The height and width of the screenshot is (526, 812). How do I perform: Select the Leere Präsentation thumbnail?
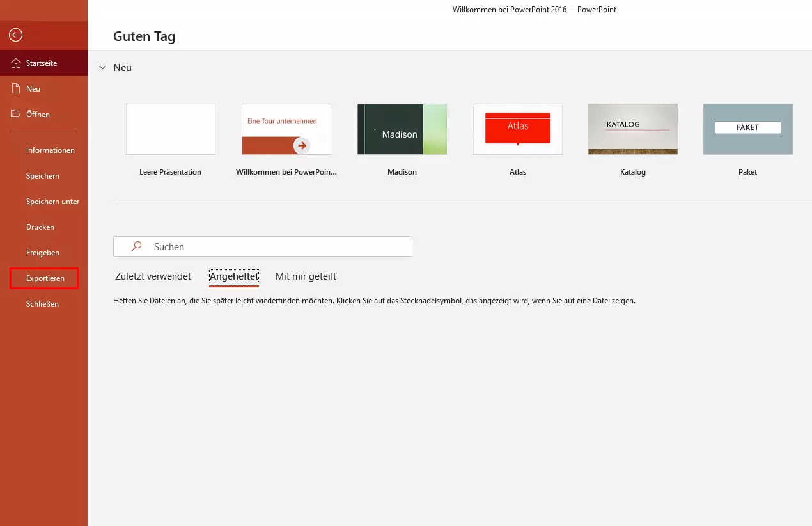pos(171,129)
